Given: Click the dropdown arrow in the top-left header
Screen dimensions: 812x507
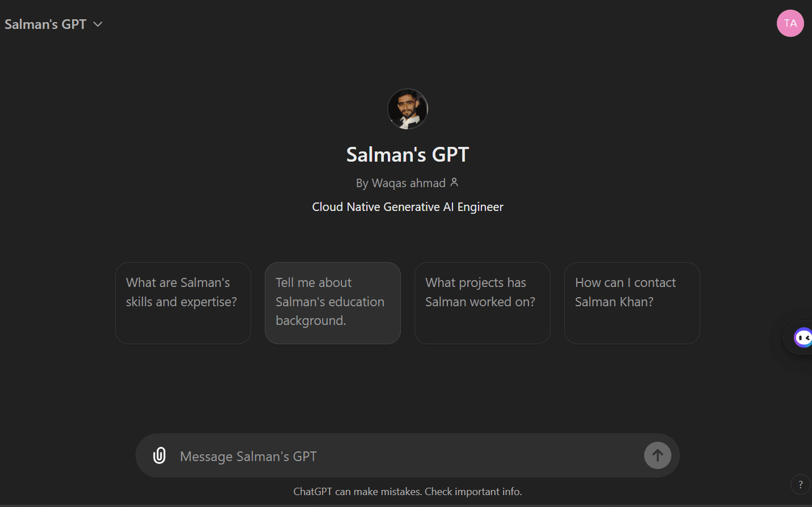Looking at the screenshot, I should point(97,24).
